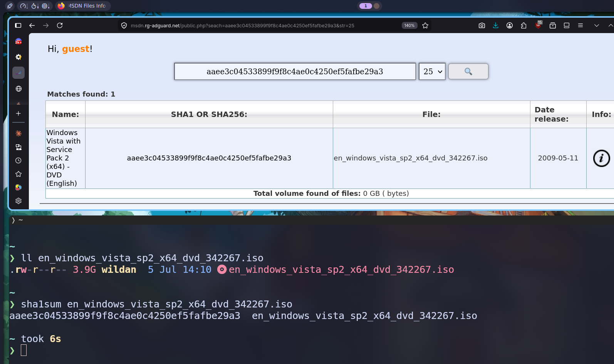Click the sha1sum hash output in terminal
This screenshot has width=614, height=364.
(125, 316)
